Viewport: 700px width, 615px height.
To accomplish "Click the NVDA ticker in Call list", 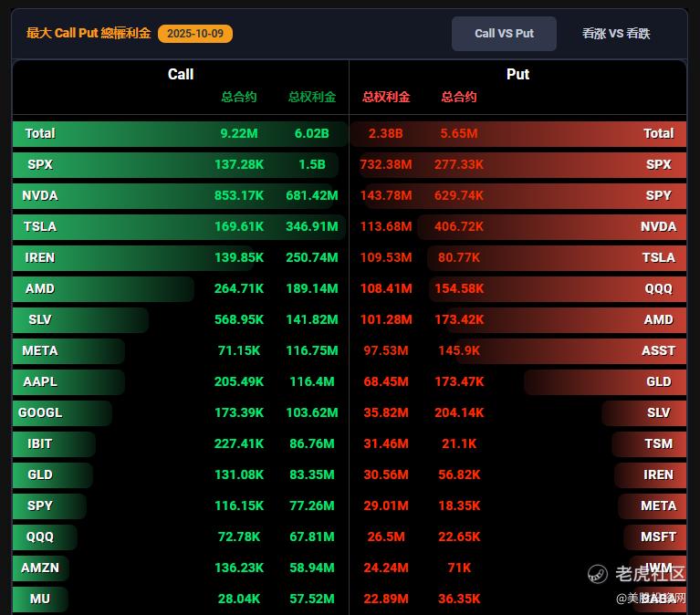I will click(x=40, y=195).
